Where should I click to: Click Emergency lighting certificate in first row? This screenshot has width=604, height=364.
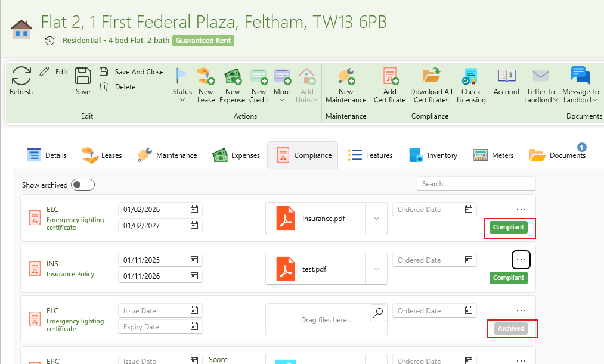tap(75, 223)
